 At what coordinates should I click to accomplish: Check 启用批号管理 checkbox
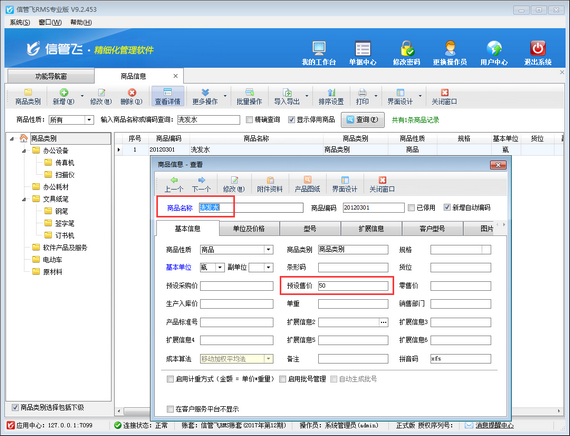pyautogui.click(x=282, y=379)
